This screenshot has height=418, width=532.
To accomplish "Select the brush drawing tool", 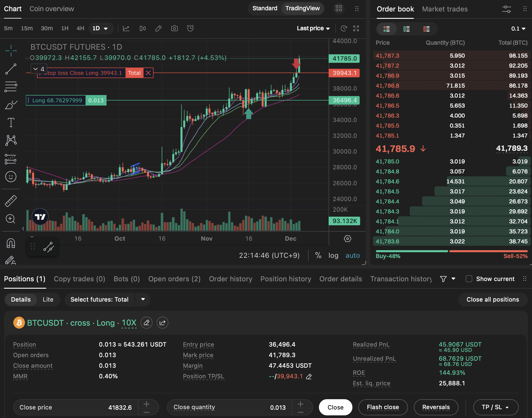I will click(11, 105).
